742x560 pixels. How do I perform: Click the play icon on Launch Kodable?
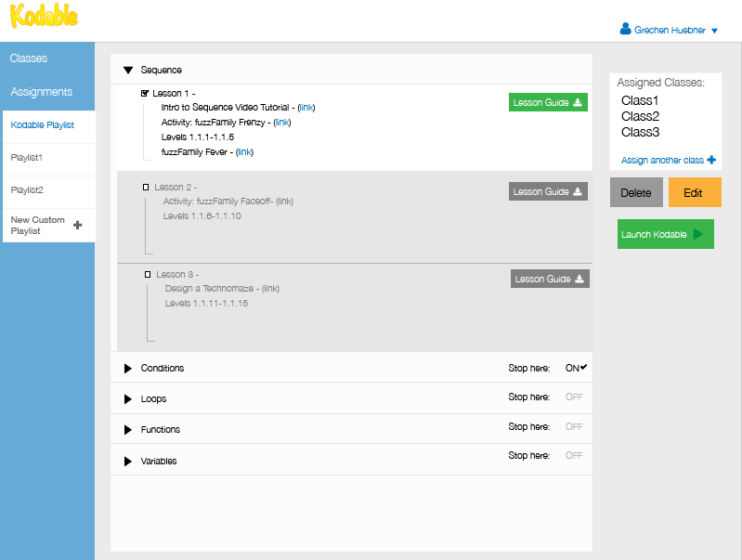(697, 234)
